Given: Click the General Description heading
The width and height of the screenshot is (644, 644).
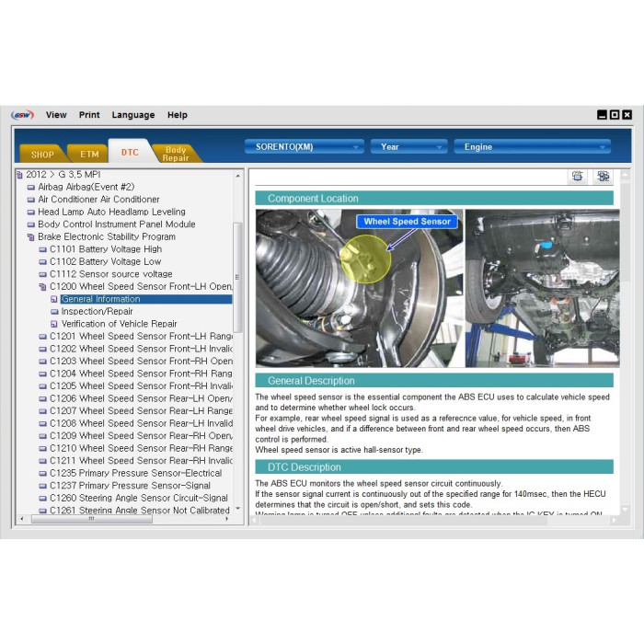Looking at the screenshot, I should (x=434, y=381).
